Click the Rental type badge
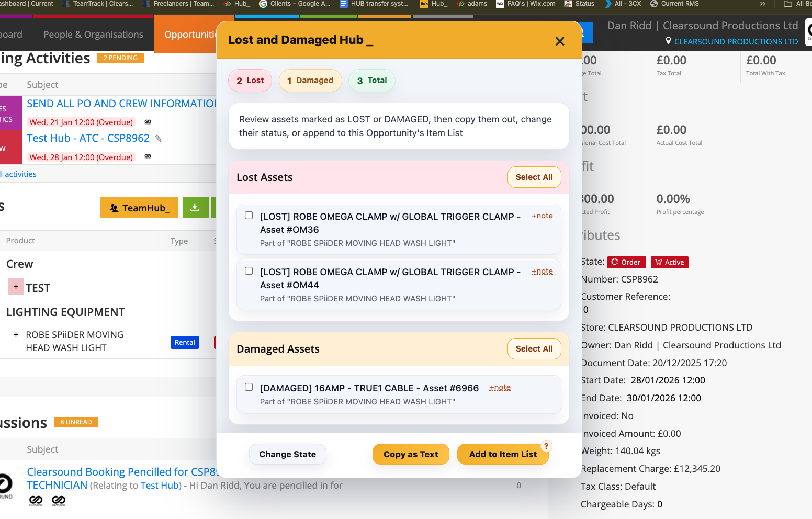Image resolution: width=812 pixels, height=519 pixels. pos(185,342)
